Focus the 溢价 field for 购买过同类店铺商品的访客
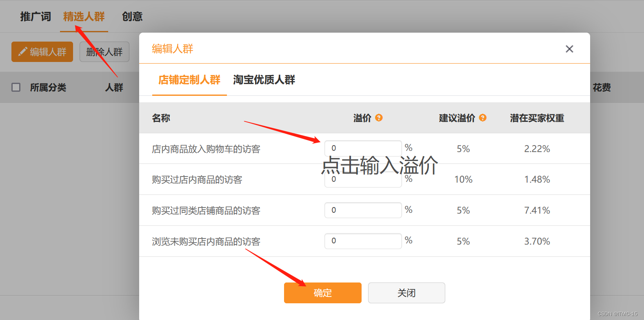 point(363,210)
